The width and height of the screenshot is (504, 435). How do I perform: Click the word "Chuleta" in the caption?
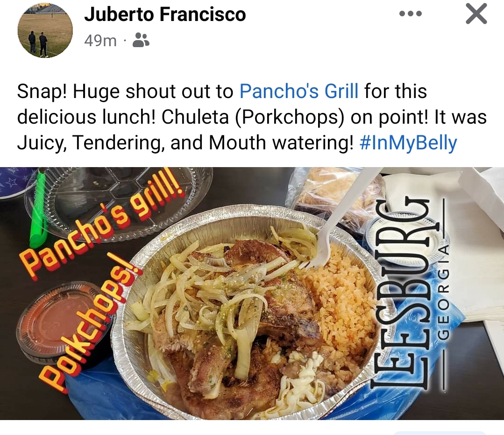(195, 117)
